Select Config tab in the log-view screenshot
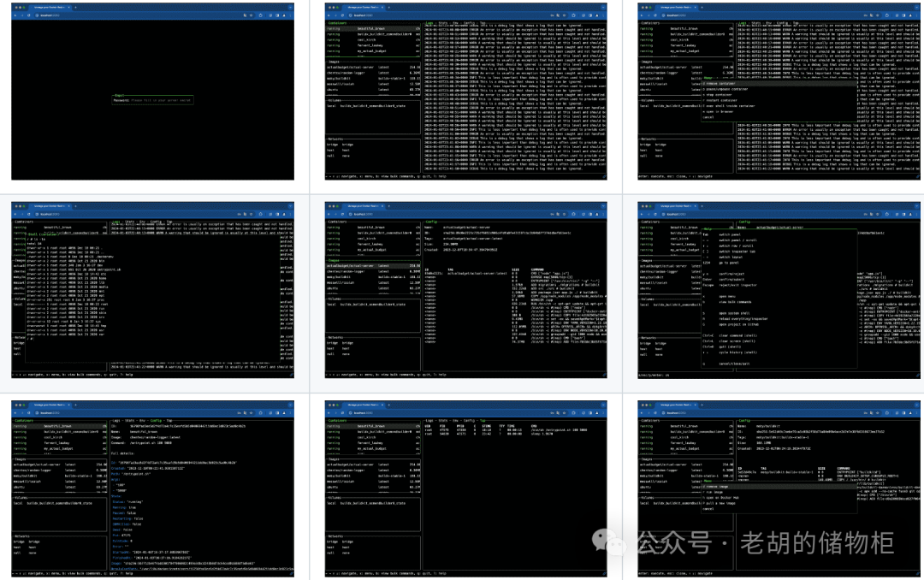Viewport: 924px width, 580px height. click(469, 23)
